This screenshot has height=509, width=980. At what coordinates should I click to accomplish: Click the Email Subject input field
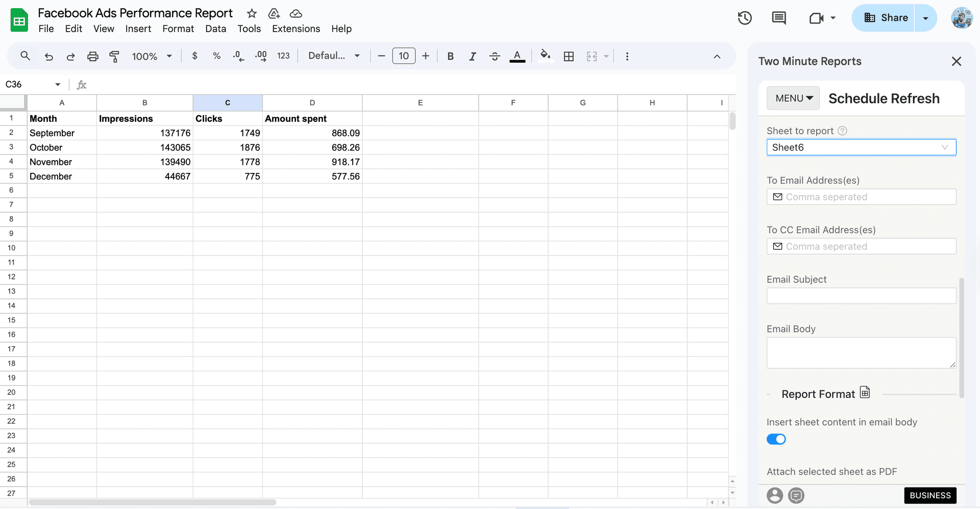coord(861,295)
